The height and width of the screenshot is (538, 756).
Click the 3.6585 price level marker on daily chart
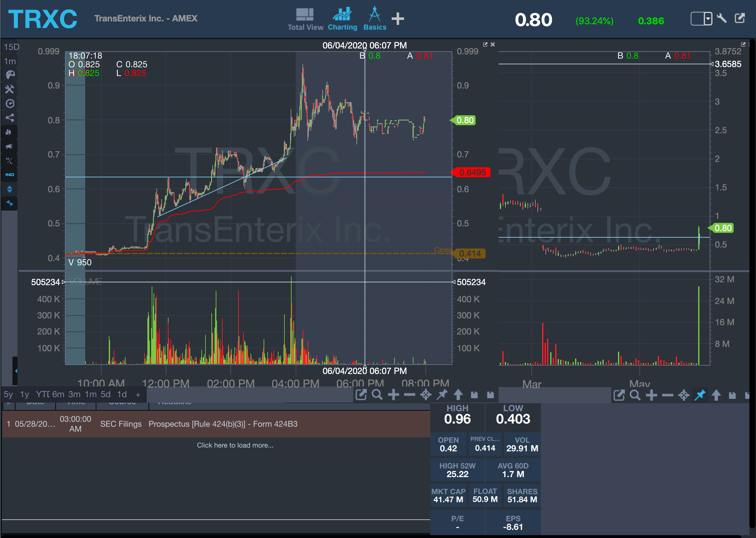(x=727, y=64)
